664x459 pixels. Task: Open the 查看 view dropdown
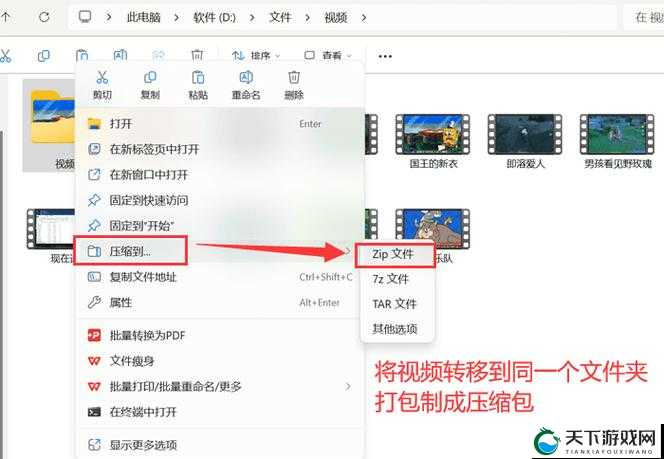coord(329,55)
